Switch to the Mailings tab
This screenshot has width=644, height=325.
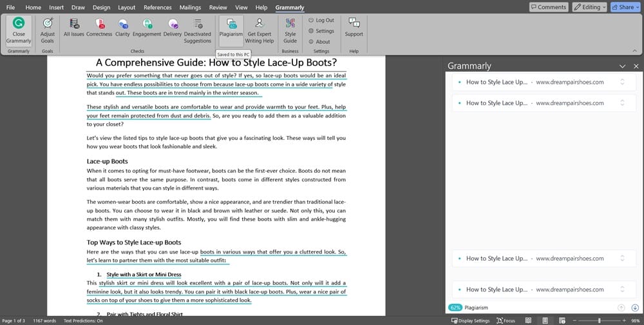190,7
